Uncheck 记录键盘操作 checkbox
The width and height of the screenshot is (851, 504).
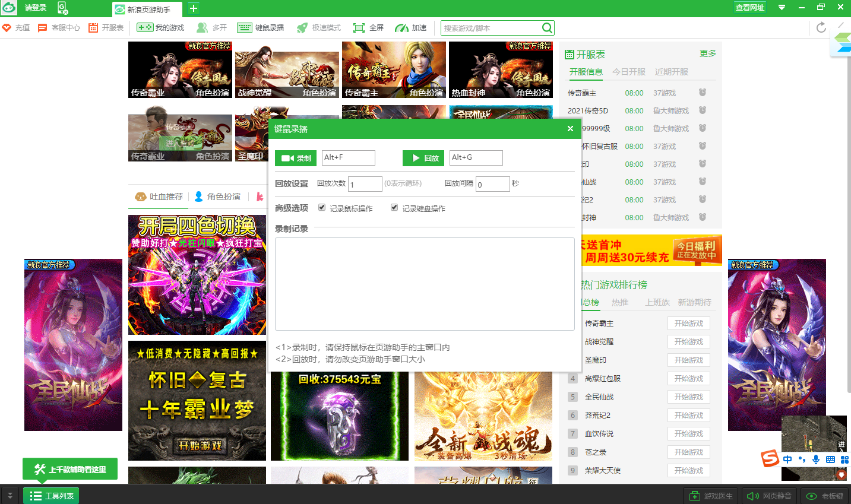(394, 208)
